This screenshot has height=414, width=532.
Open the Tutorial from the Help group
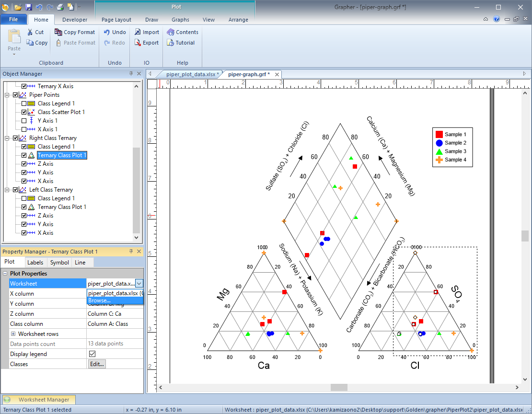tap(181, 43)
